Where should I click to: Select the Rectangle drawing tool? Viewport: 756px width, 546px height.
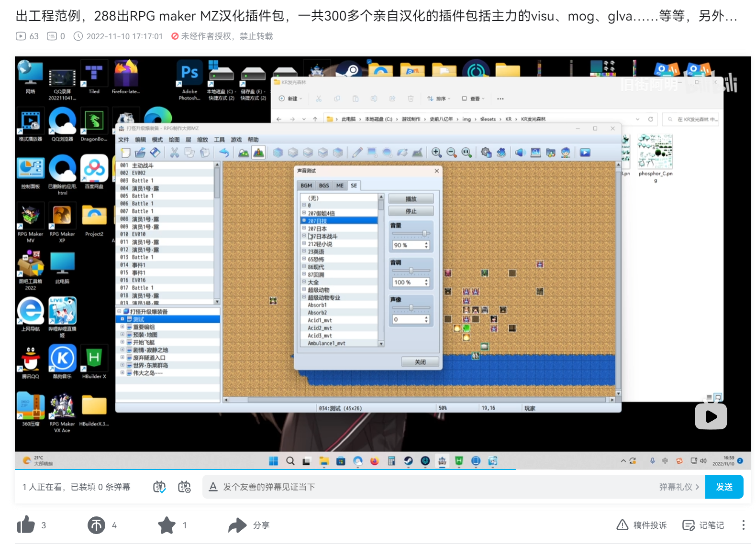pos(372,153)
